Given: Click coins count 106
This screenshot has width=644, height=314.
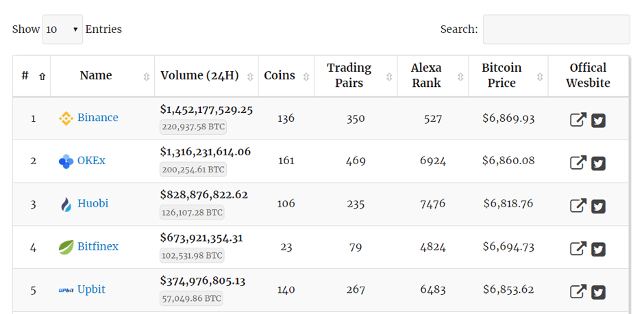Looking at the screenshot, I should click(x=286, y=204).
